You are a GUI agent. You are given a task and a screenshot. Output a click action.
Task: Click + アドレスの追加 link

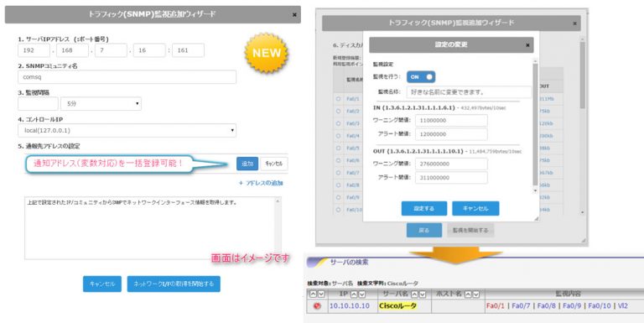point(261,183)
